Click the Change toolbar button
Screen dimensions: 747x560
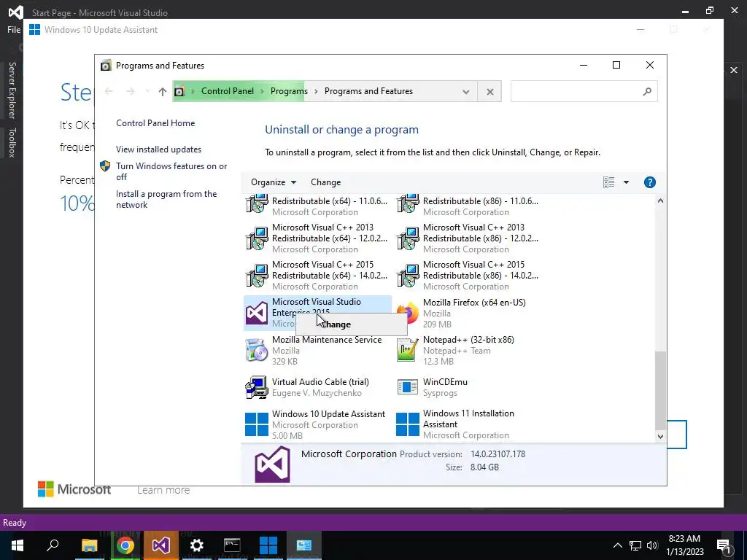point(326,182)
